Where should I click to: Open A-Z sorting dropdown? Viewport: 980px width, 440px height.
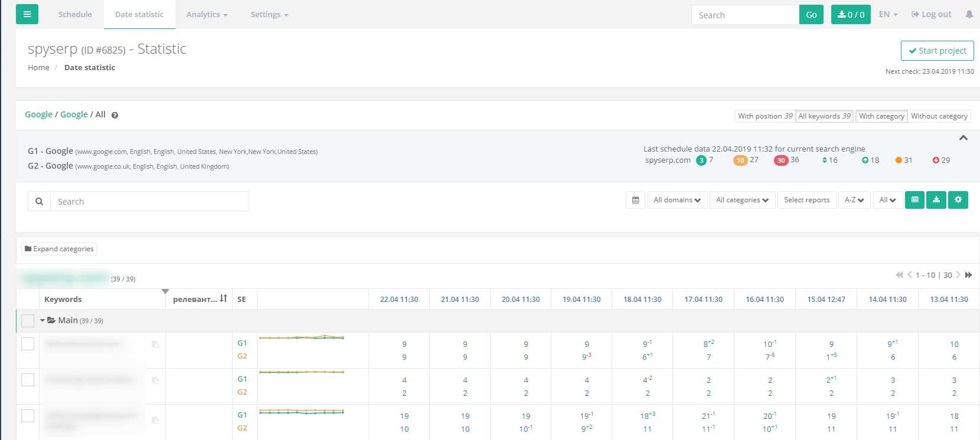pyautogui.click(x=854, y=200)
